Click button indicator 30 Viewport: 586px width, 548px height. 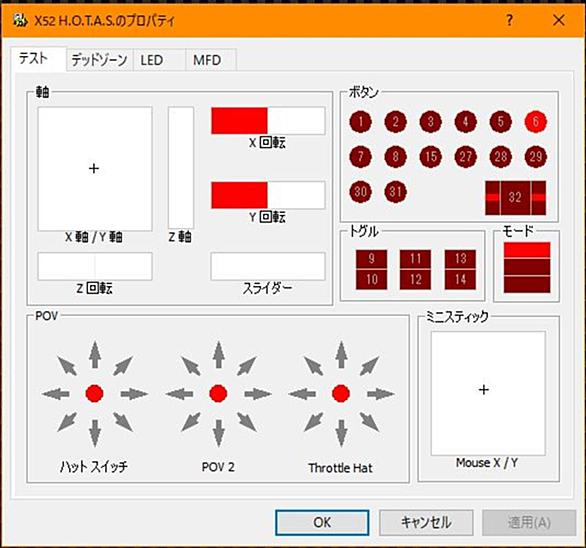[x=361, y=191]
